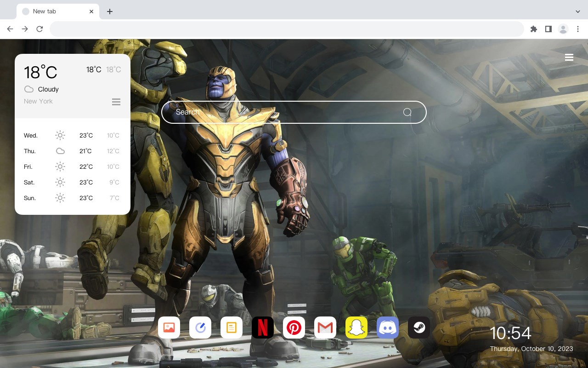Click Friday's sunny forecast icon
This screenshot has height=368, width=588.
click(60, 167)
